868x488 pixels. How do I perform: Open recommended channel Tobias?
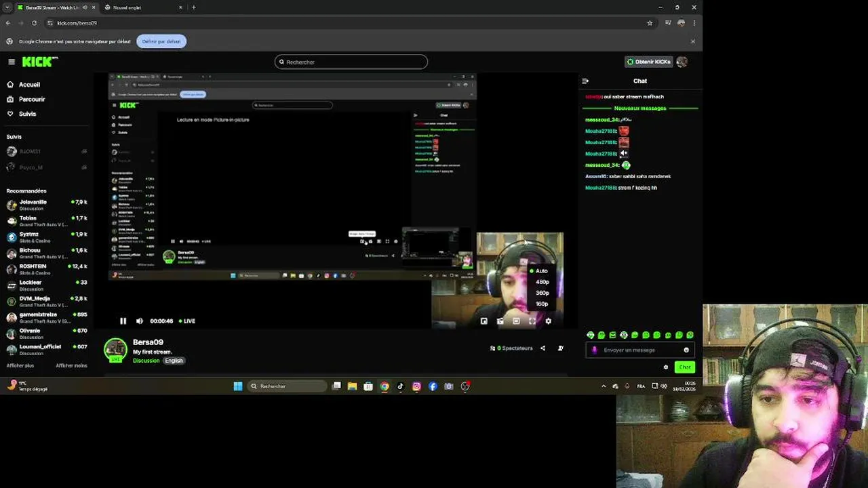point(46,221)
